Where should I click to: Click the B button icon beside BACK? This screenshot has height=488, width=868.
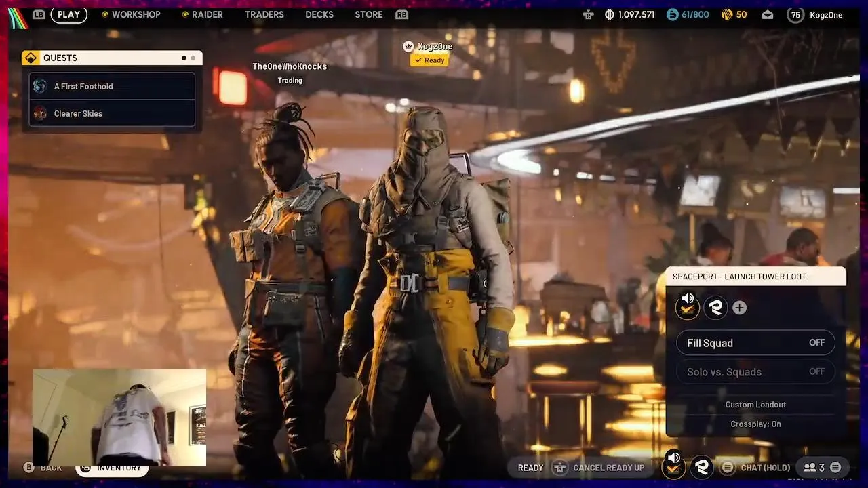point(28,468)
